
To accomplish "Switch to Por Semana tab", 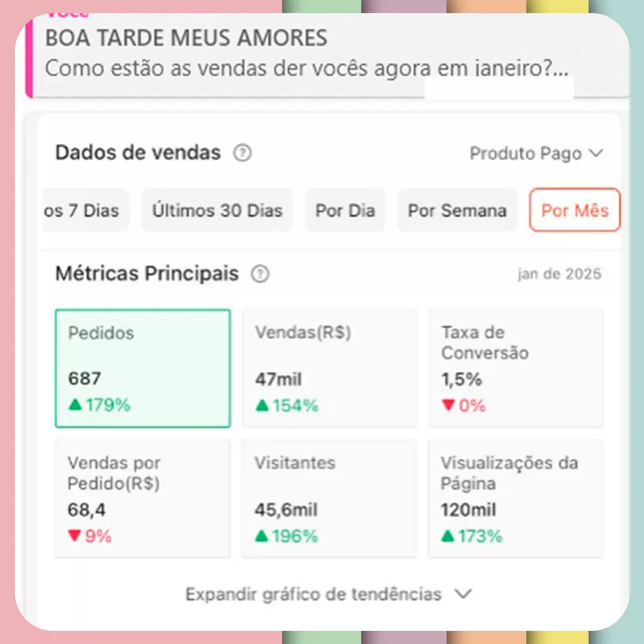I will tap(457, 210).
